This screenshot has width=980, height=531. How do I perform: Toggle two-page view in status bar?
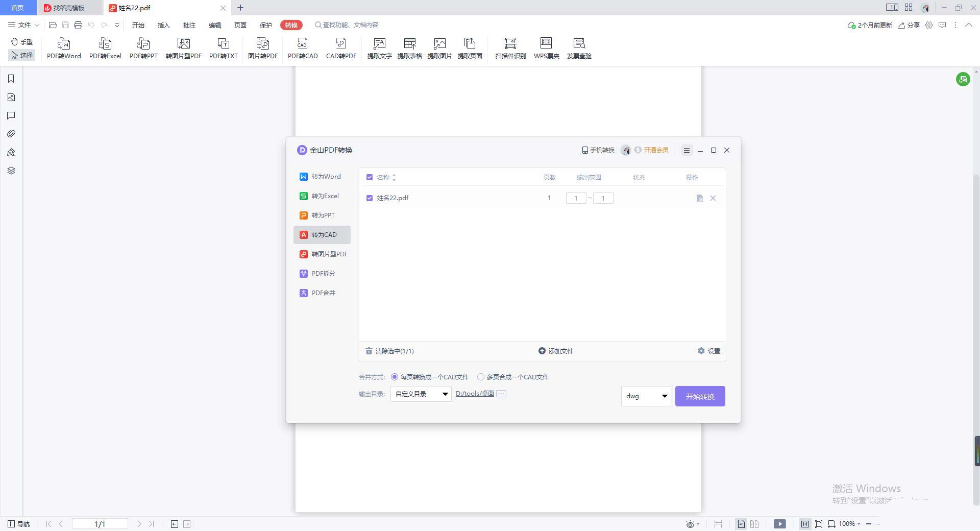(754, 524)
